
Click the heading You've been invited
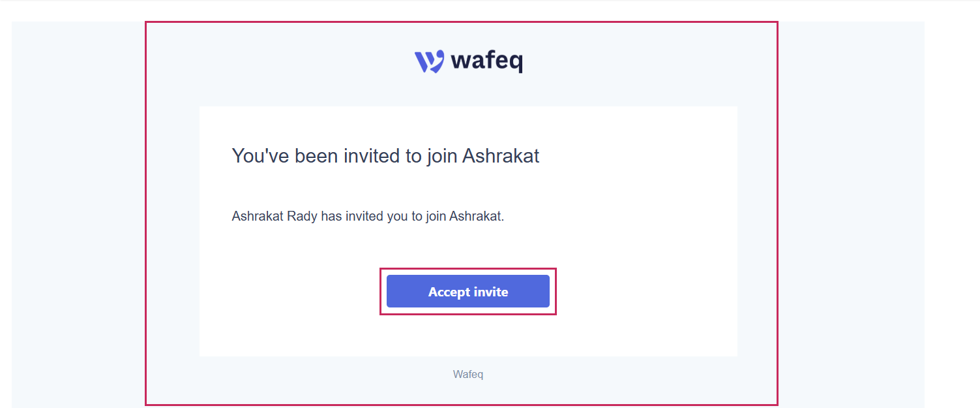pos(385,155)
